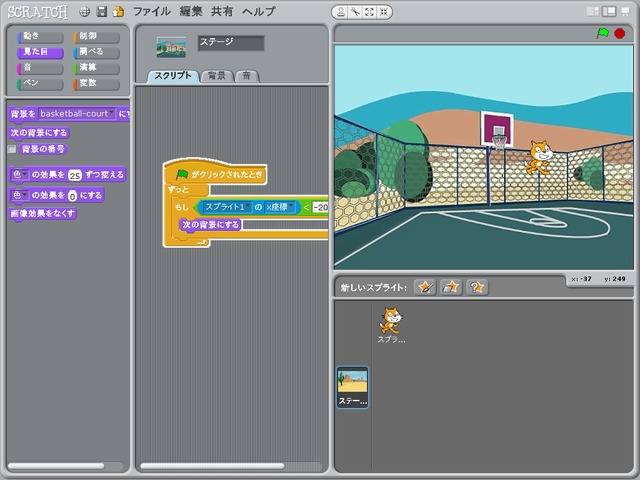
Task: Open the ファイル menu
Action: point(152,11)
